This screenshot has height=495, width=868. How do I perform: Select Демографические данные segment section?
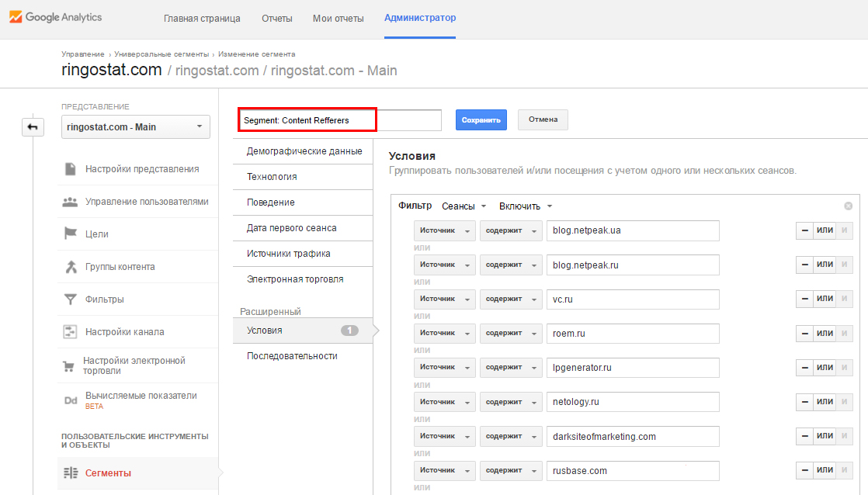click(303, 151)
